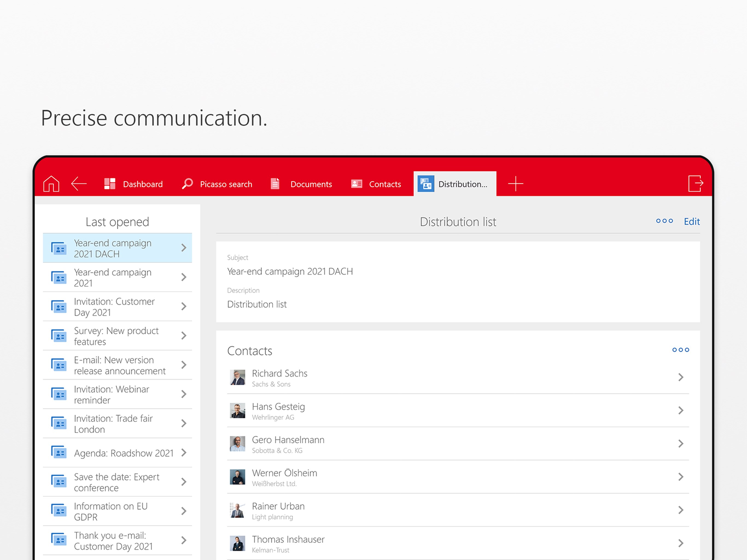Open more options next to Edit
The height and width of the screenshot is (560, 747).
pos(664,221)
